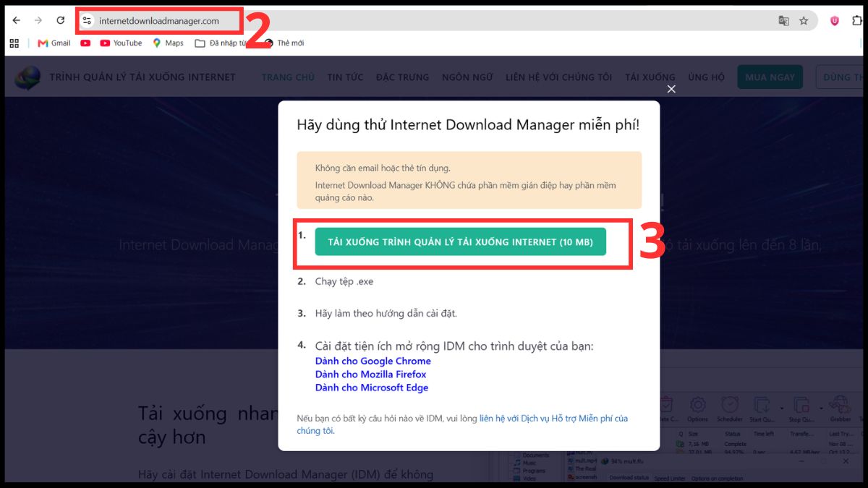Open the NGÔN NGỮ menu item
The height and width of the screenshot is (488, 868).
pos(467,77)
